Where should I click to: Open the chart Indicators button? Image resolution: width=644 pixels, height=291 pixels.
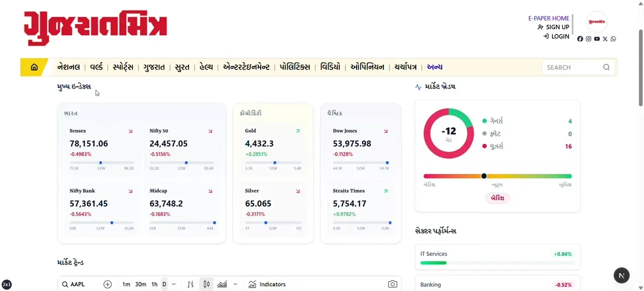[267, 284]
